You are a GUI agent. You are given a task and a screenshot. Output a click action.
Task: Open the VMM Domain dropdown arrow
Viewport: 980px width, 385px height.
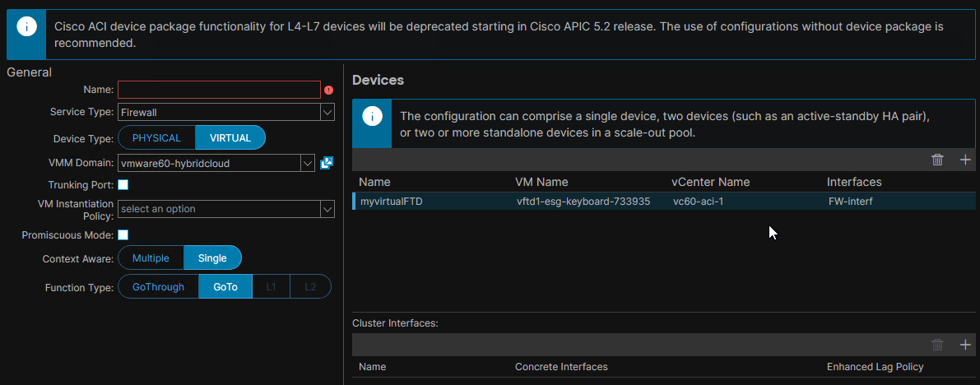point(308,163)
